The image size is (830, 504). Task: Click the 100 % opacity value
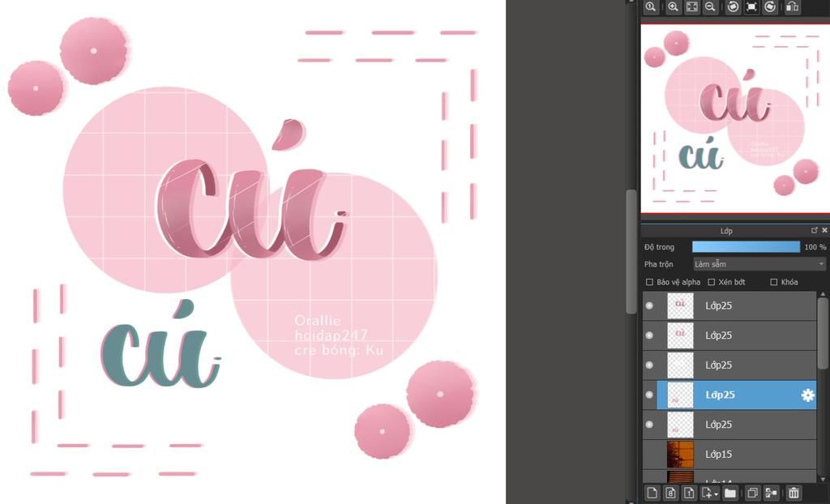pos(815,247)
